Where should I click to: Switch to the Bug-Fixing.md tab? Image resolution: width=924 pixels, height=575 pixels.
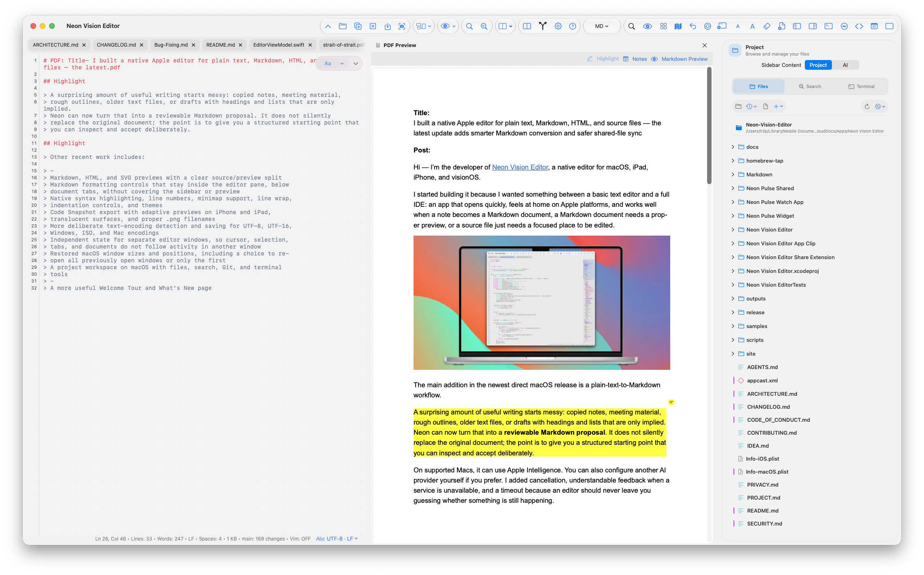click(x=171, y=45)
